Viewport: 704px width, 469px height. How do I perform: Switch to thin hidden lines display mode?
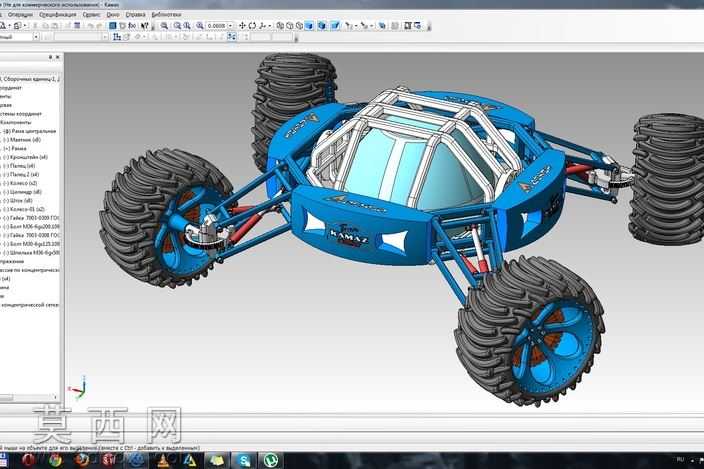coord(299,26)
